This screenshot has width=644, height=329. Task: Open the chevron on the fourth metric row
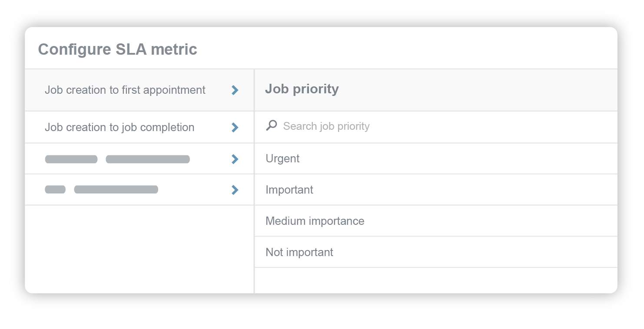click(235, 190)
